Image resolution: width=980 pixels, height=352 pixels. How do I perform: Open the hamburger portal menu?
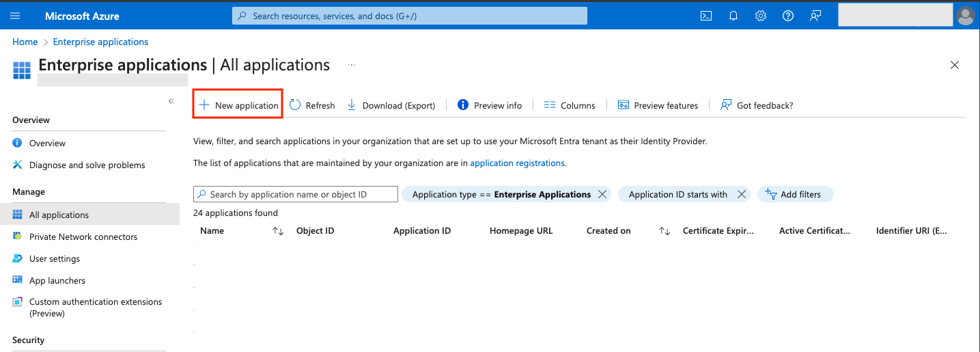[16, 16]
